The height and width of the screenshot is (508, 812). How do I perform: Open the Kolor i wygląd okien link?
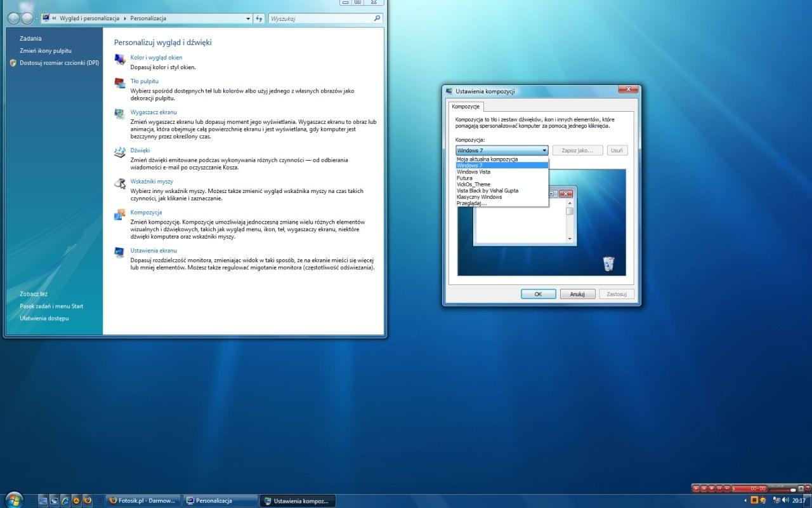coord(156,58)
